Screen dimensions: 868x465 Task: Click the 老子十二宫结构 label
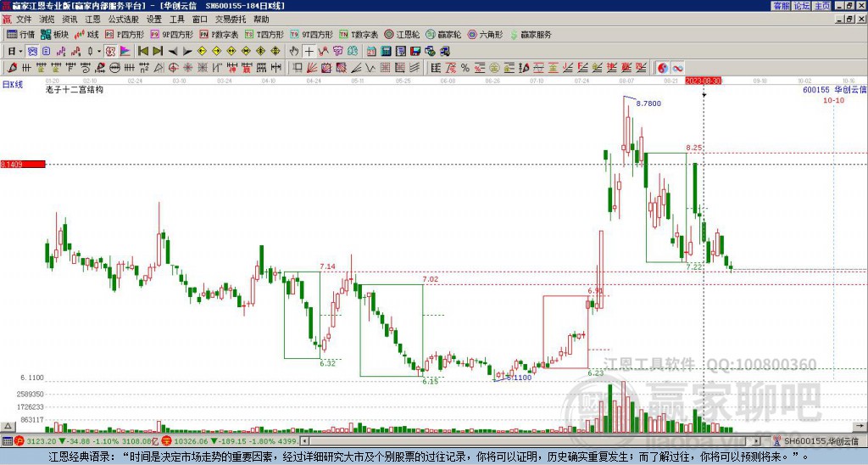(75, 89)
